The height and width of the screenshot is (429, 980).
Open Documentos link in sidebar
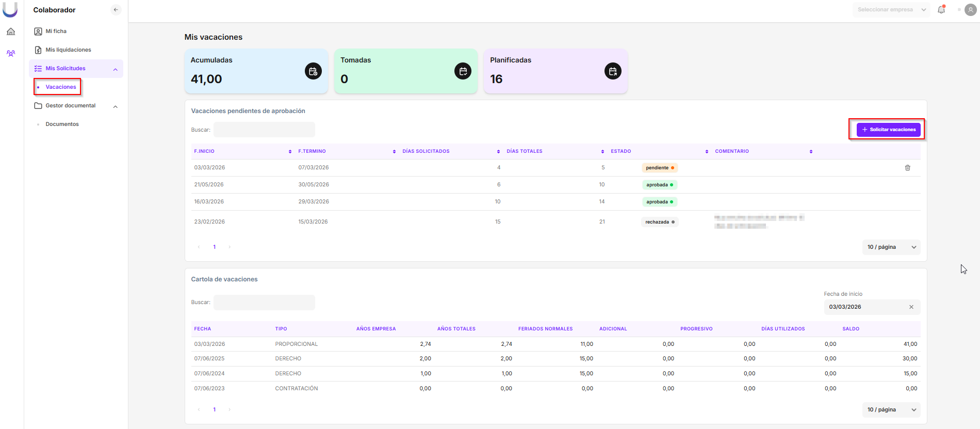pyautogui.click(x=62, y=124)
